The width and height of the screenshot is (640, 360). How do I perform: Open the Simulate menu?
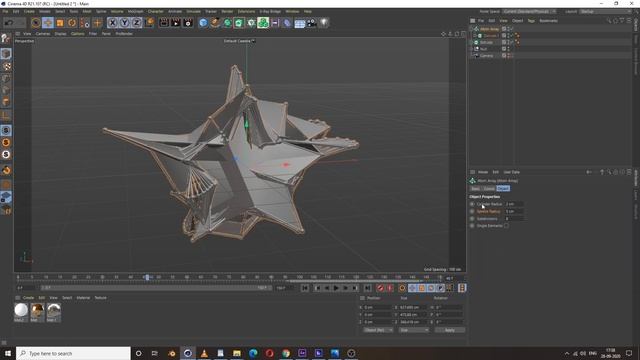tap(193, 11)
